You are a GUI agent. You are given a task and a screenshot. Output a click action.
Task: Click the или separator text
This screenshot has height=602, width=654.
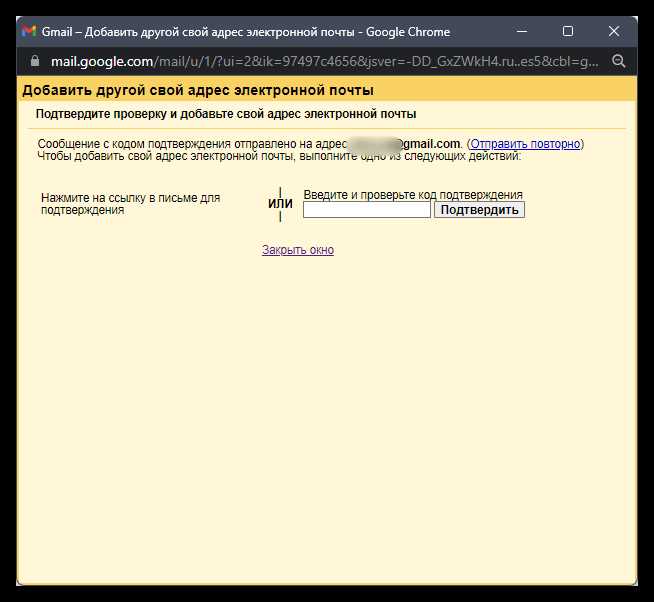280,204
